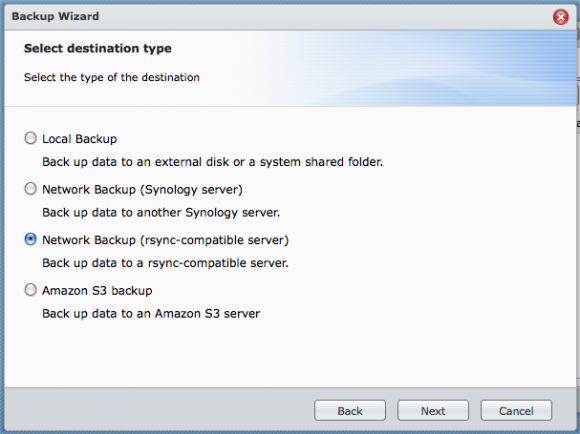Click the 'Backup Wizard' title bar text
Viewport: 580px width, 434px height.
55,16
